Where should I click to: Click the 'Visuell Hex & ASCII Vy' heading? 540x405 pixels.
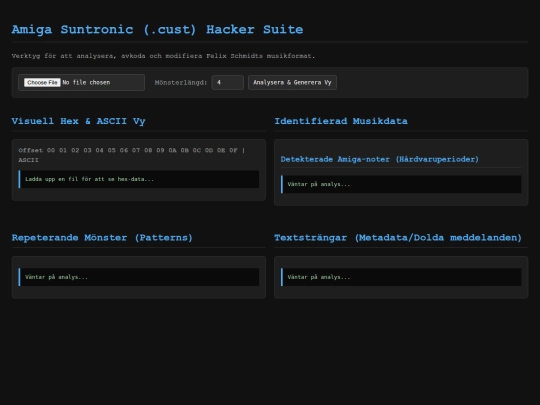click(79, 121)
